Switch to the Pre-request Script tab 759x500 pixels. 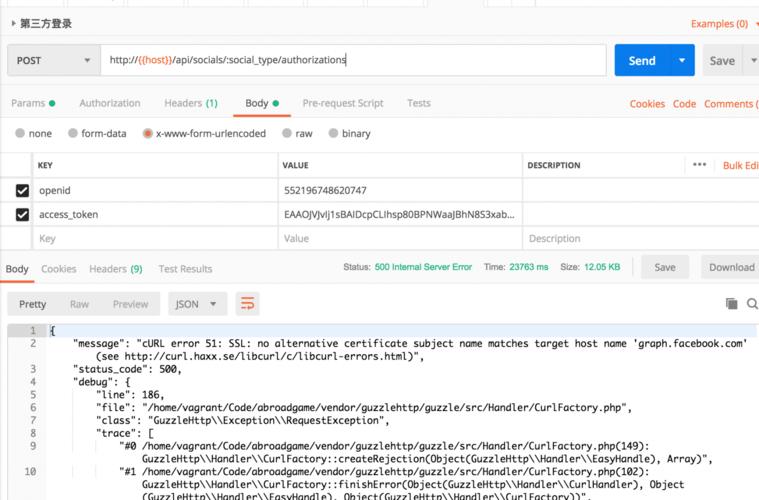pyautogui.click(x=342, y=103)
